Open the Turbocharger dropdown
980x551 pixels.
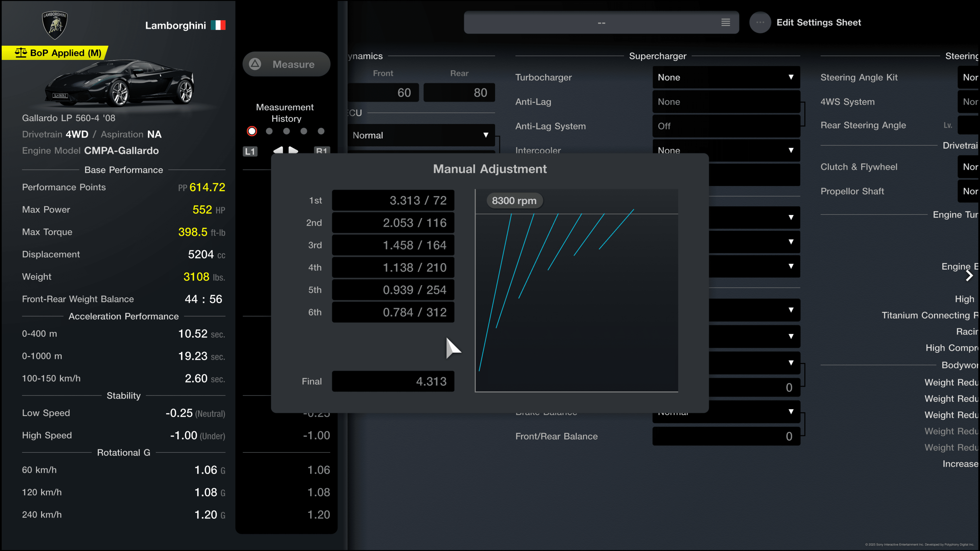[x=726, y=77]
